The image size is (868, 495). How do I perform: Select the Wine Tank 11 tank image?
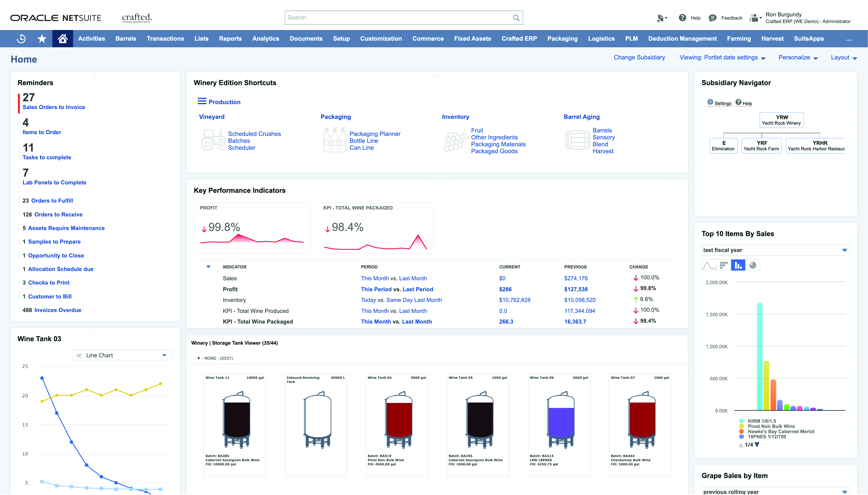click(x=237, y=420)
